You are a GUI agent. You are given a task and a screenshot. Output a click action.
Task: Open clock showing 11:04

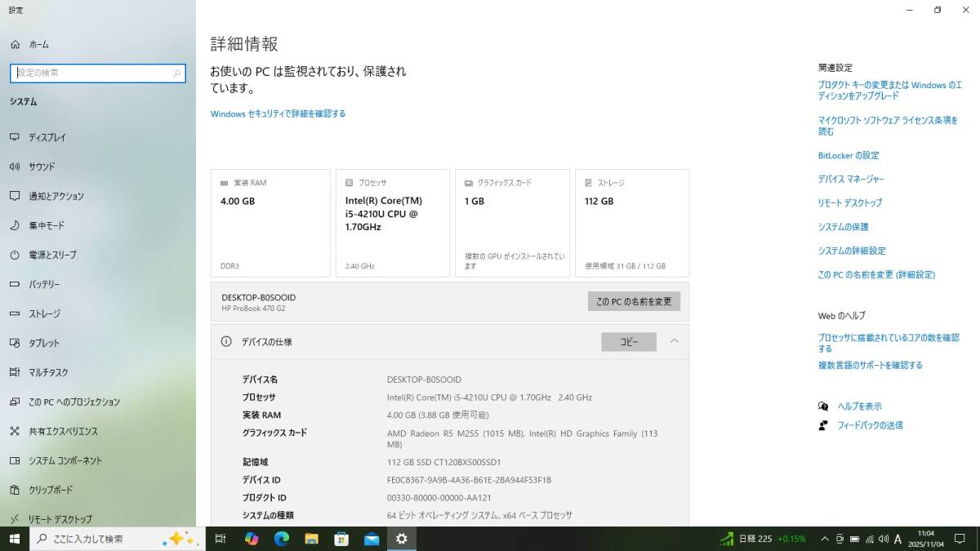(x=925, y=539)
